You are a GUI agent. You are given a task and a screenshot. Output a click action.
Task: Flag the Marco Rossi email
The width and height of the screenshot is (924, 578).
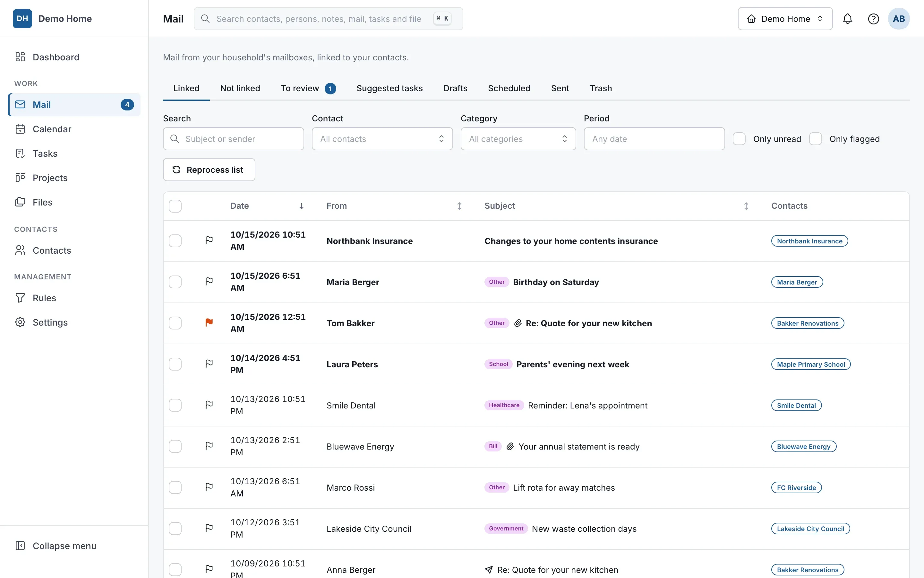(x=209, y=487)
